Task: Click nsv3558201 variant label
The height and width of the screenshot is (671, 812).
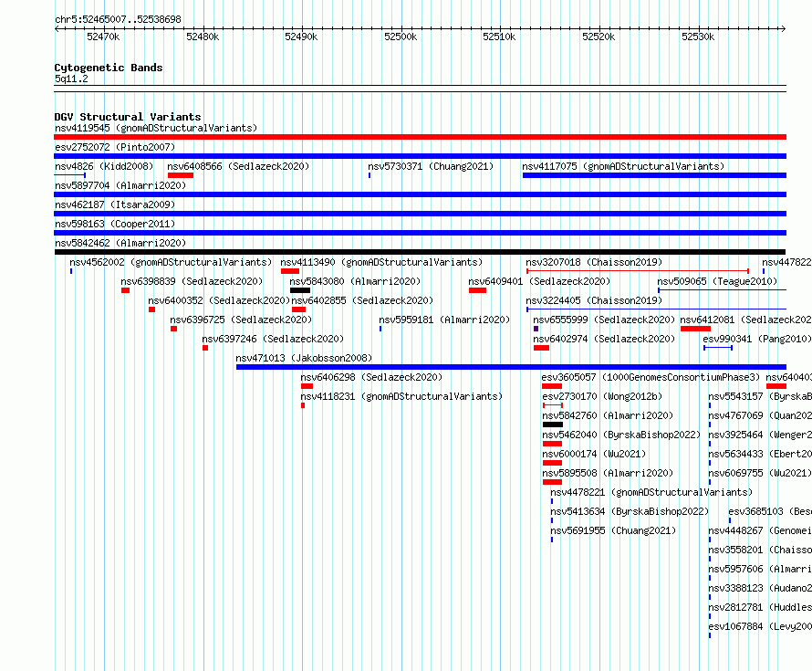Action: [x=760, y=550]
